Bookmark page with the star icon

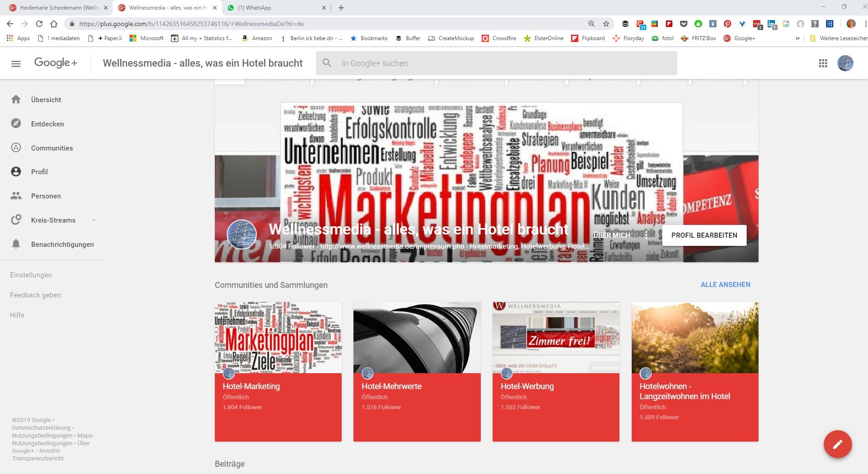coord(606,24)
